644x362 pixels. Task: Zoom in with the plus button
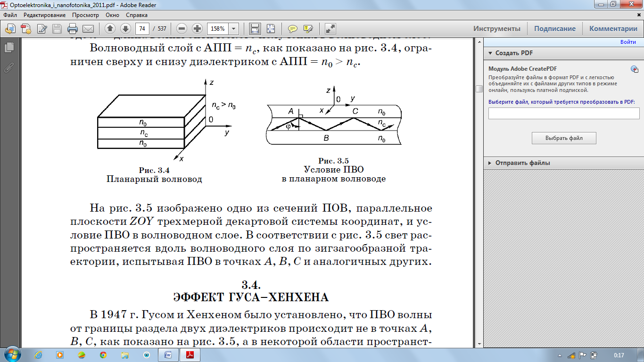197,28
